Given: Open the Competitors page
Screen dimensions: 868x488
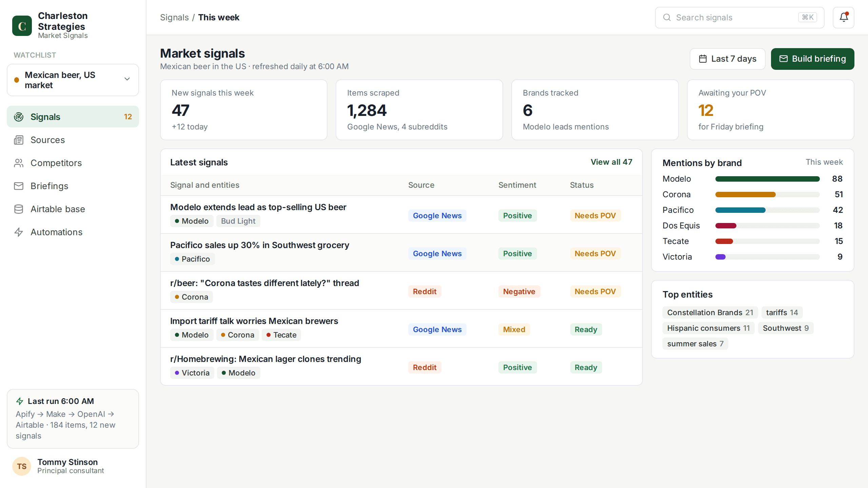Looking at the screenshot, I should (73, 163).
